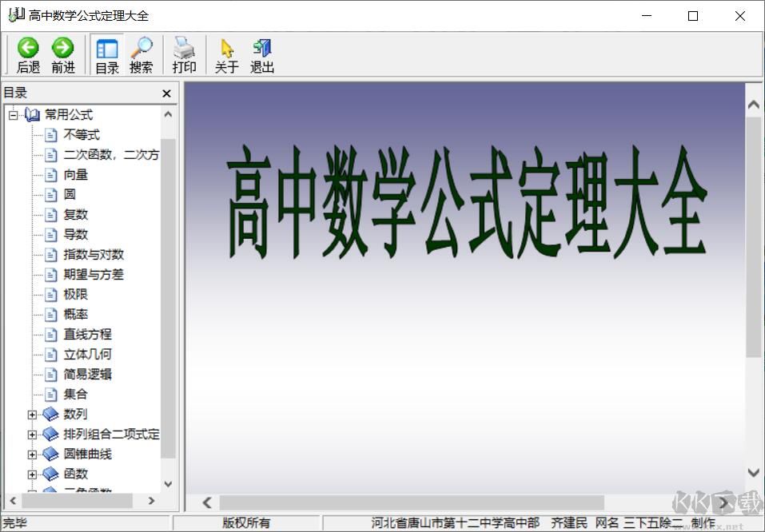Open the 目录 contents panel icon

click(106, 48)
